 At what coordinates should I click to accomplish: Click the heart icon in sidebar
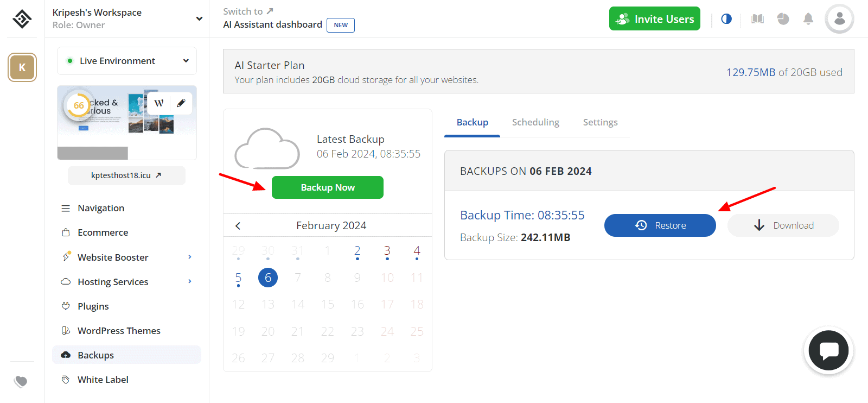point(21,381)
